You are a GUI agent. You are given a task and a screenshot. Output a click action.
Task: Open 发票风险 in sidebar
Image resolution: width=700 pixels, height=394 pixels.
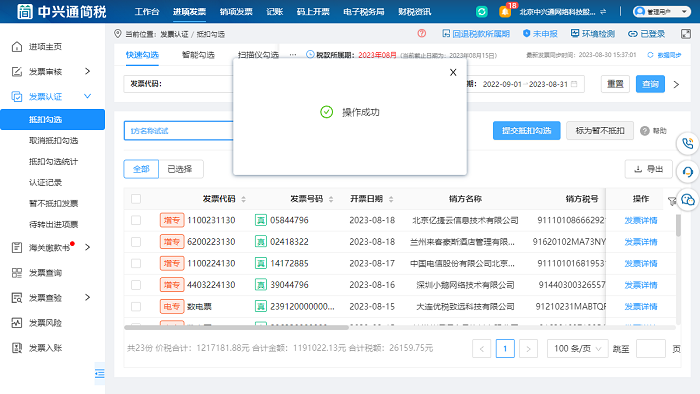pos(45,323)
